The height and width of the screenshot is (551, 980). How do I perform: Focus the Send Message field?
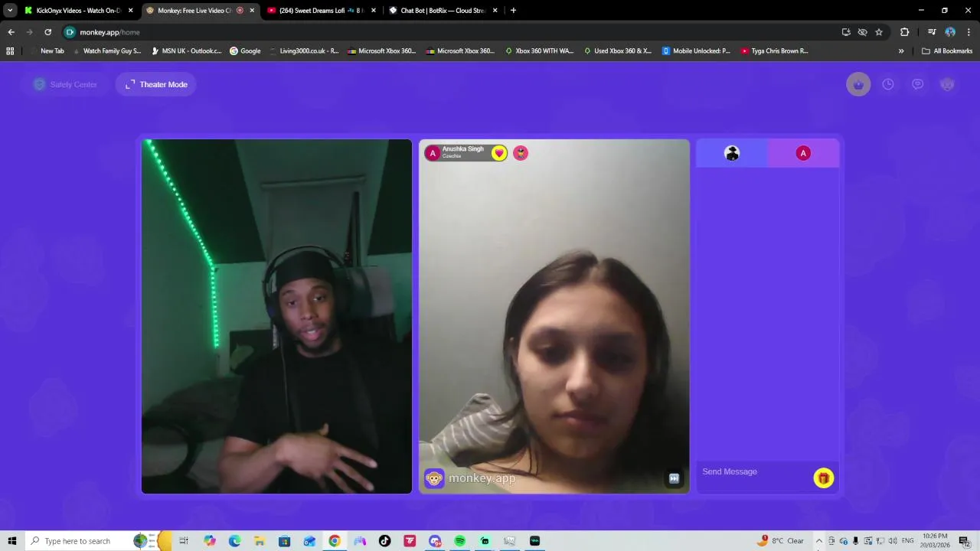[754, 471]
